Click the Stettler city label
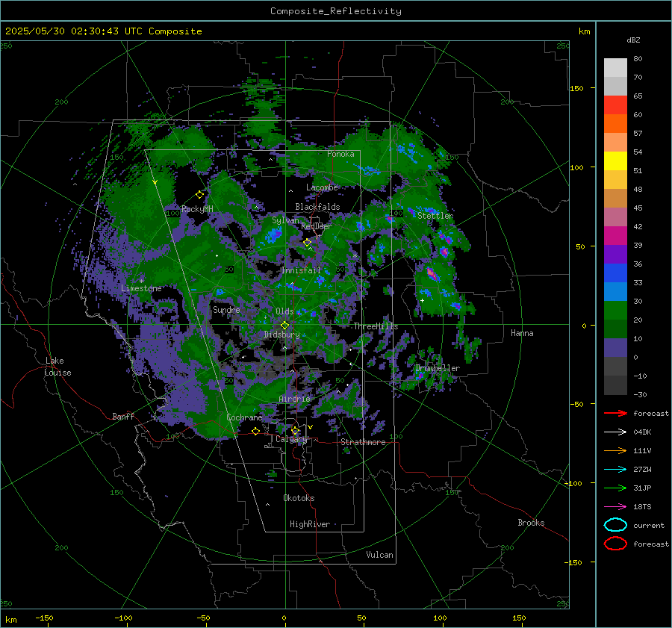672x628 pixels. click(x=435, y=216)
